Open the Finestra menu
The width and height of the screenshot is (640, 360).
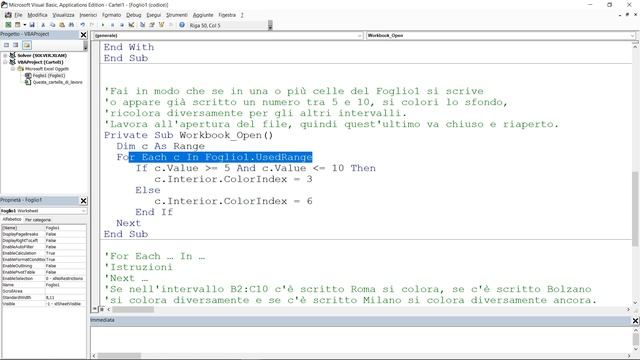pyautogui.click(x=227, y=15)
